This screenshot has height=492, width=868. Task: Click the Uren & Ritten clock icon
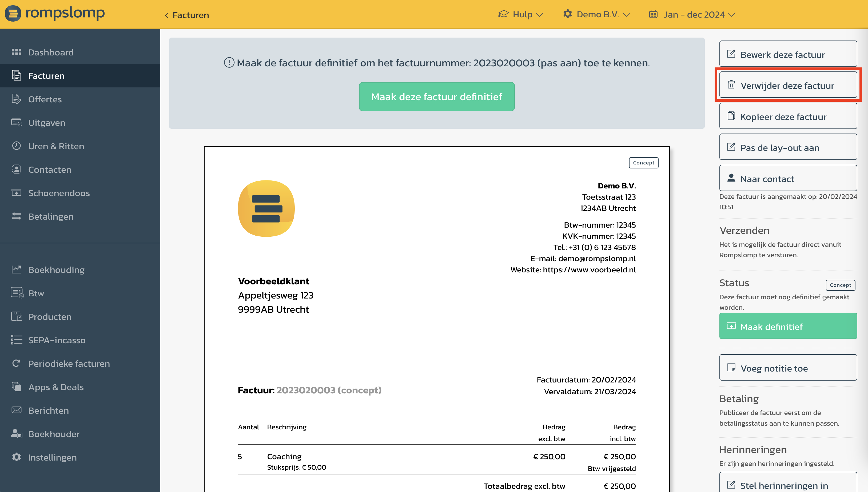click(x=16, y=146)
